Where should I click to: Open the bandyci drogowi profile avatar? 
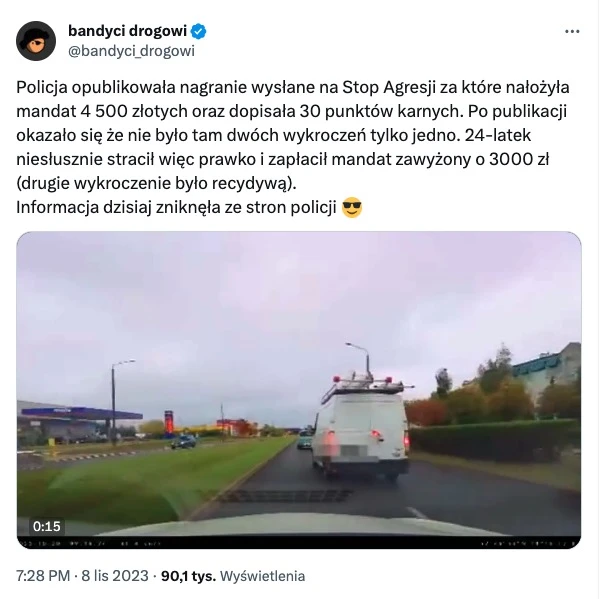pos(36,41)
